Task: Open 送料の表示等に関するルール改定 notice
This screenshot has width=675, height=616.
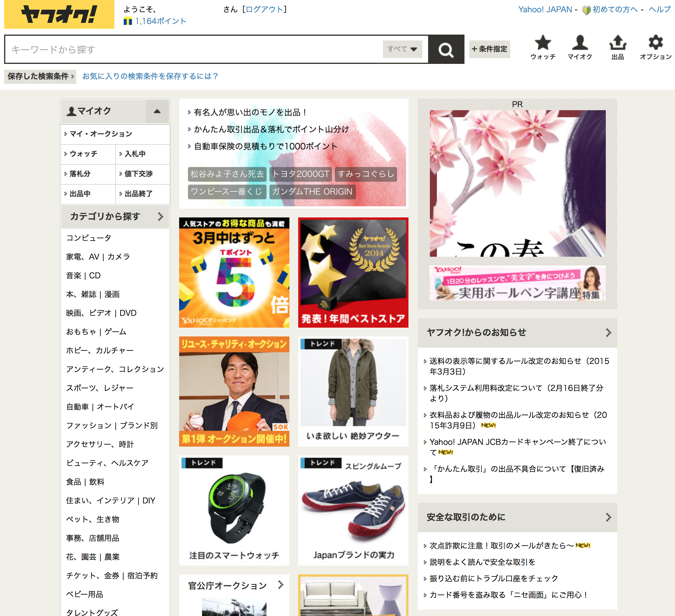Action: [519, 366]
